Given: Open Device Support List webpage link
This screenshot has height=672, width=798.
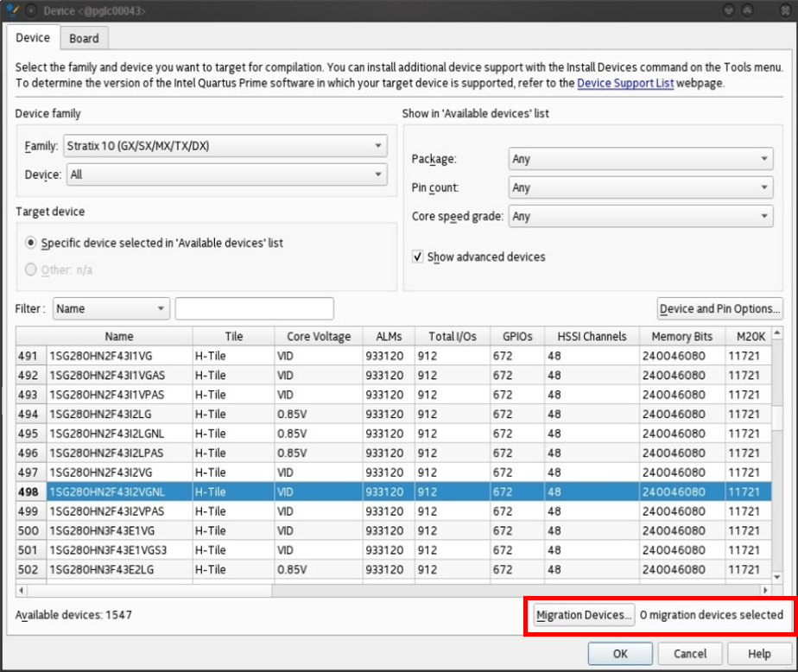Looking at the screenshot, I should coord(626,84).
